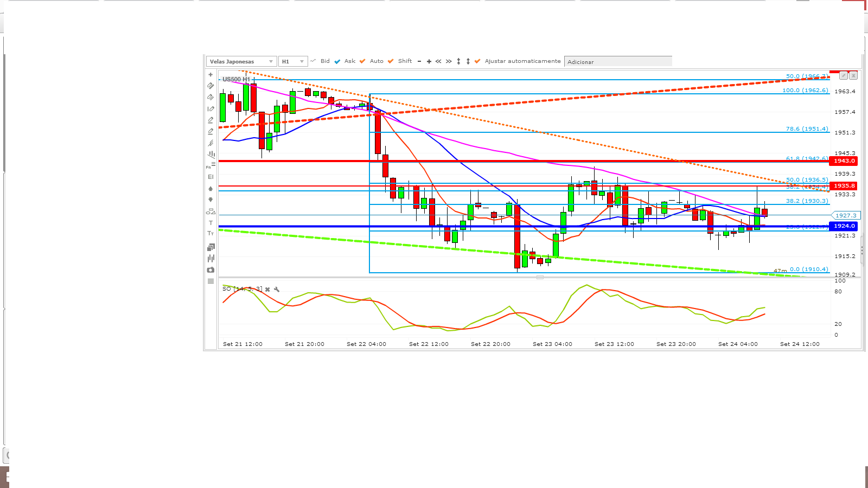Screen dimensions: 868x488
Task: Expand the list lines icon in the sidebar
Action: 210,281
